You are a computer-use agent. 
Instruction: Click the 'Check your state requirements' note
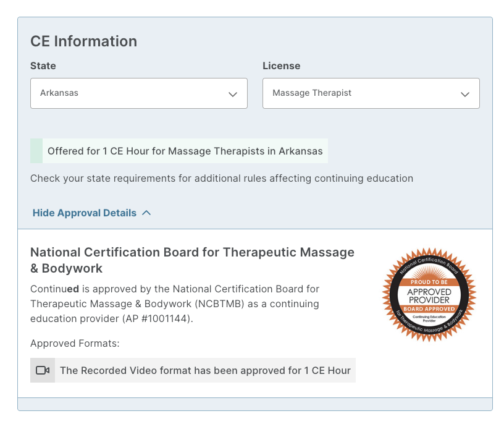point(222,178)
